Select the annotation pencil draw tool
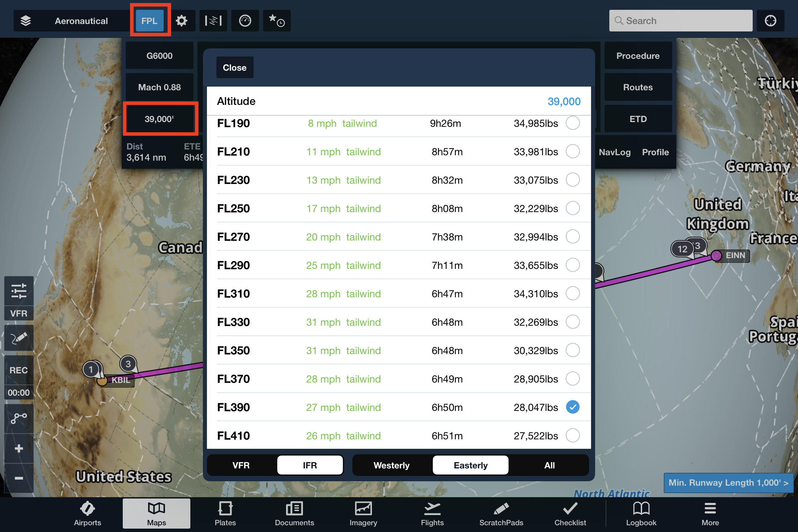Screen dimensions: 798x532 point(19,338)
